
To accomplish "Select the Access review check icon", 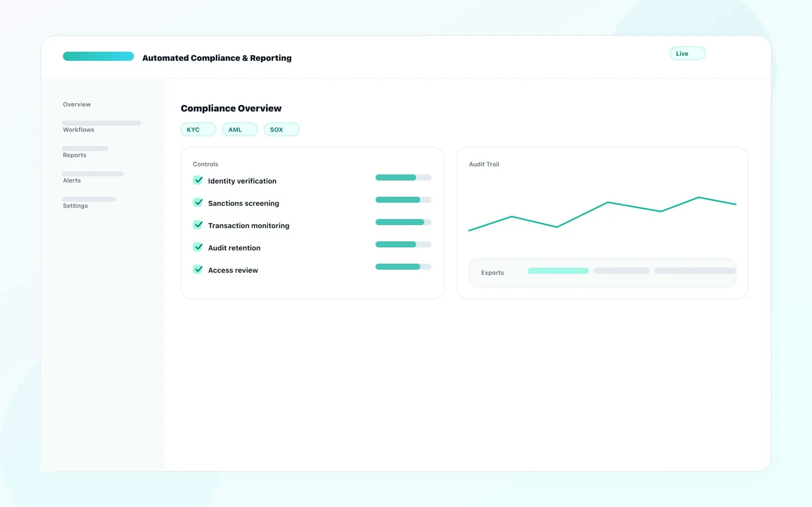I will [x=198, y=269].
